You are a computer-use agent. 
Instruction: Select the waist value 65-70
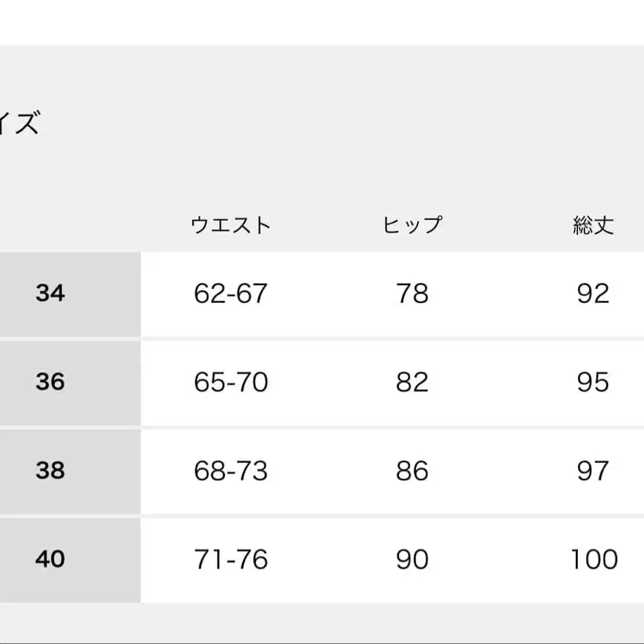(x=230, y=383)
